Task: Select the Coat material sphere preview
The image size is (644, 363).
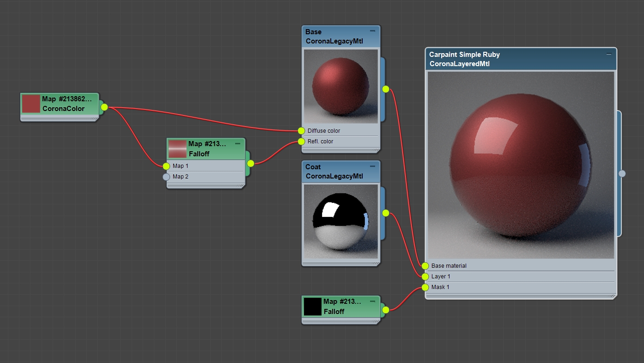Action: click(x=341, y=221)
